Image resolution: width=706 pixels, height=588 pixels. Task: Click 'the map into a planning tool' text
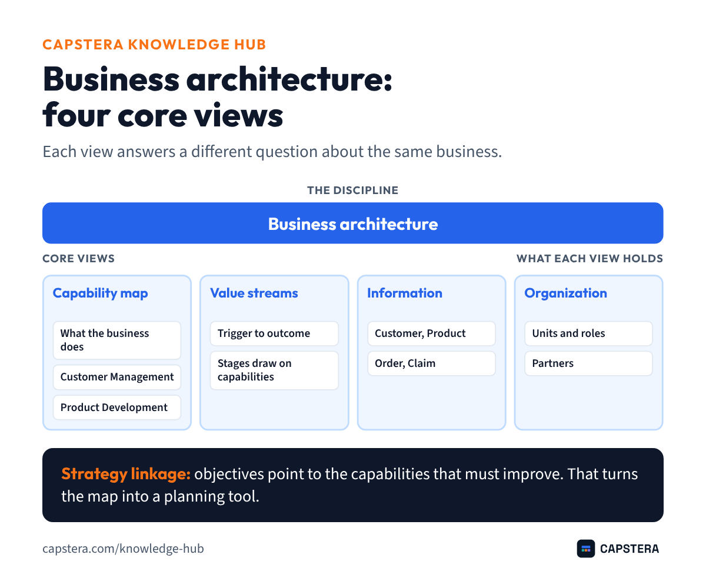pos(160,496)
